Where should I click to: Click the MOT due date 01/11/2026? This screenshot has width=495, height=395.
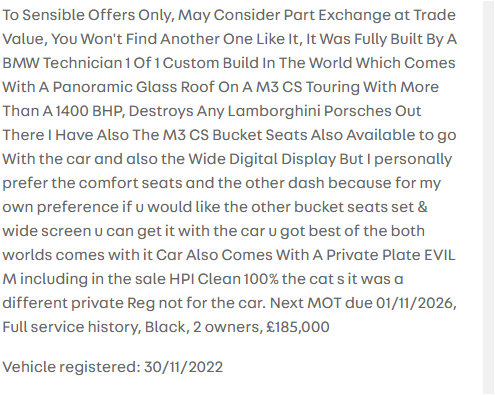(x=416, y=303)
